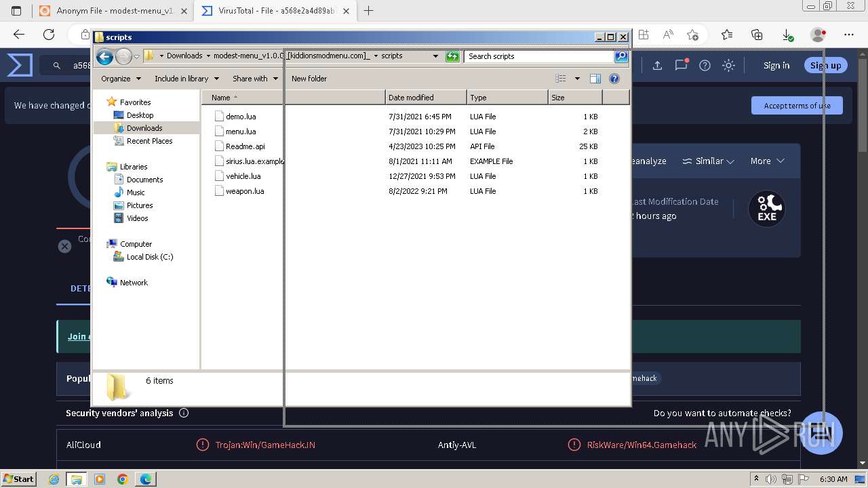The width and height of the screenshot is (868, 488).
Task: Click Explorer address bar refresh button
Action: coord(452,56)
